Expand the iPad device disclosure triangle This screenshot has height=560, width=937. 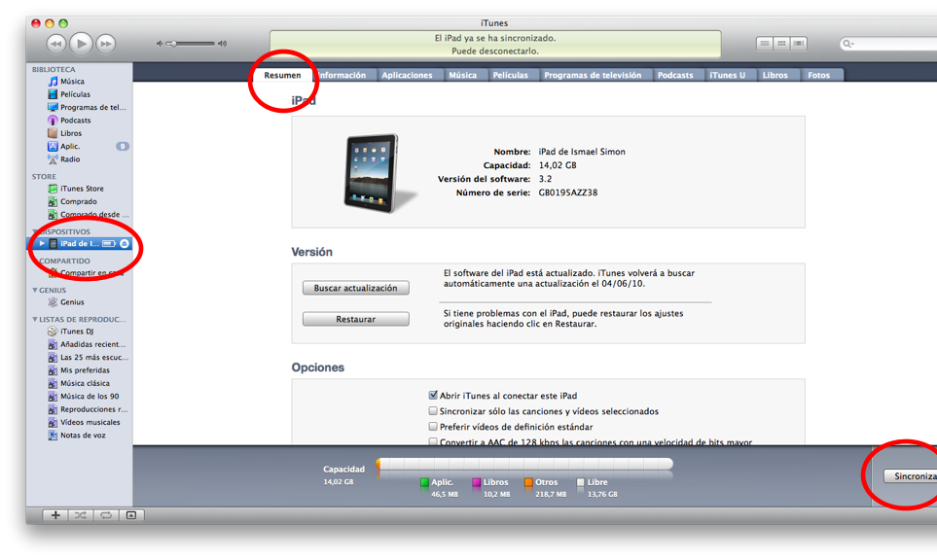(41, 244)
